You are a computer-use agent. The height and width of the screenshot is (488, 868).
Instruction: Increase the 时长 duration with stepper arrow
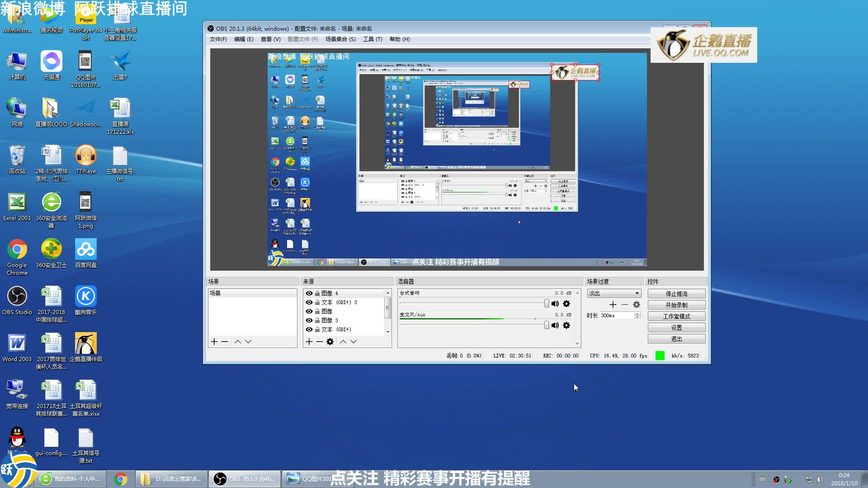[637, 314]
